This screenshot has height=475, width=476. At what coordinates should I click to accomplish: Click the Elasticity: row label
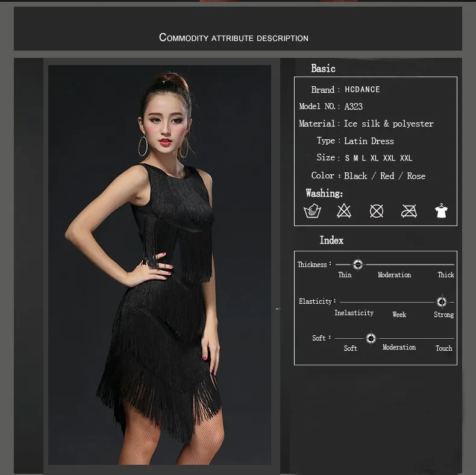pyautogui.click(x=317, y=301)
